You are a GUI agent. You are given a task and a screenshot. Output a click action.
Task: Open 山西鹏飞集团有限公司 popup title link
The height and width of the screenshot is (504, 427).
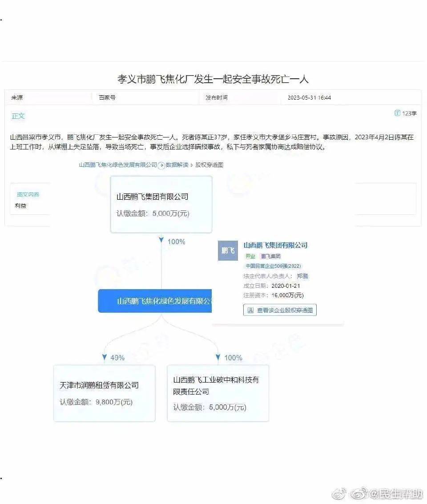click(x=275, y=245)
